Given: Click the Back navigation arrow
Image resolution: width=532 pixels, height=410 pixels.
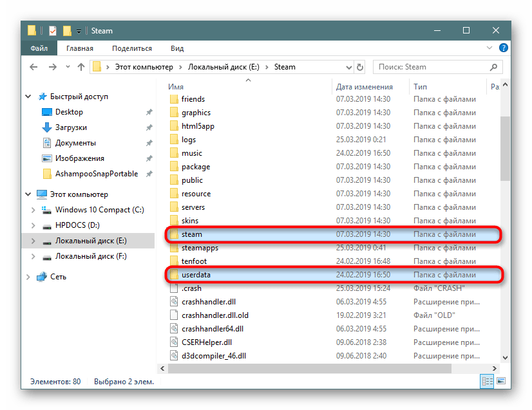Looking at the screenshot, I should (33, 67).
